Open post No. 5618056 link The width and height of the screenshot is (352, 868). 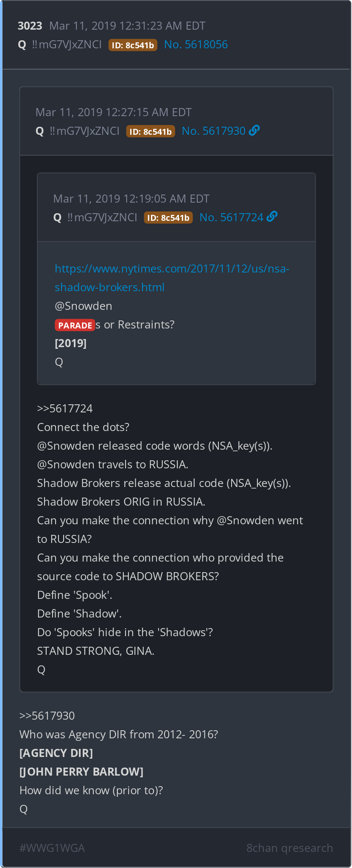[196, 45]
